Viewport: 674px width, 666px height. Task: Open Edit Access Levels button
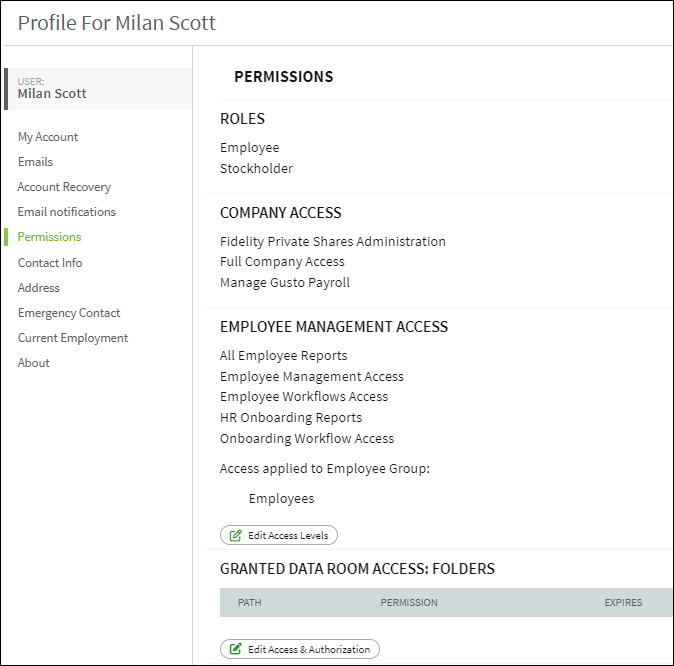279,535
